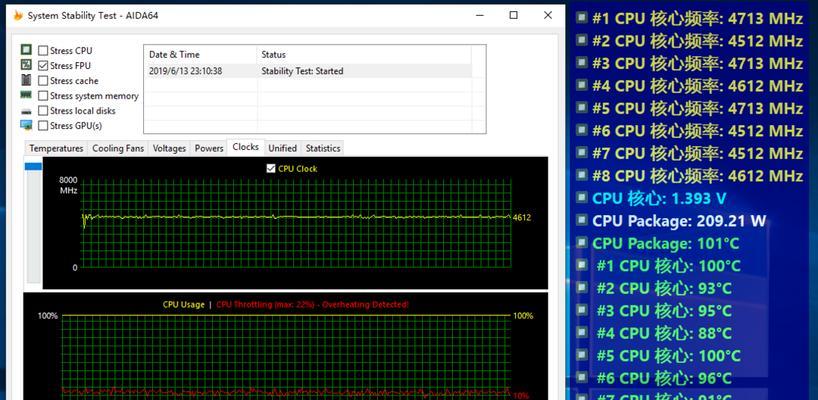Click the sensor icon next to #8 CPU 核心频率
The height and width of the screenshot is (400, 818).
[582, 175]
